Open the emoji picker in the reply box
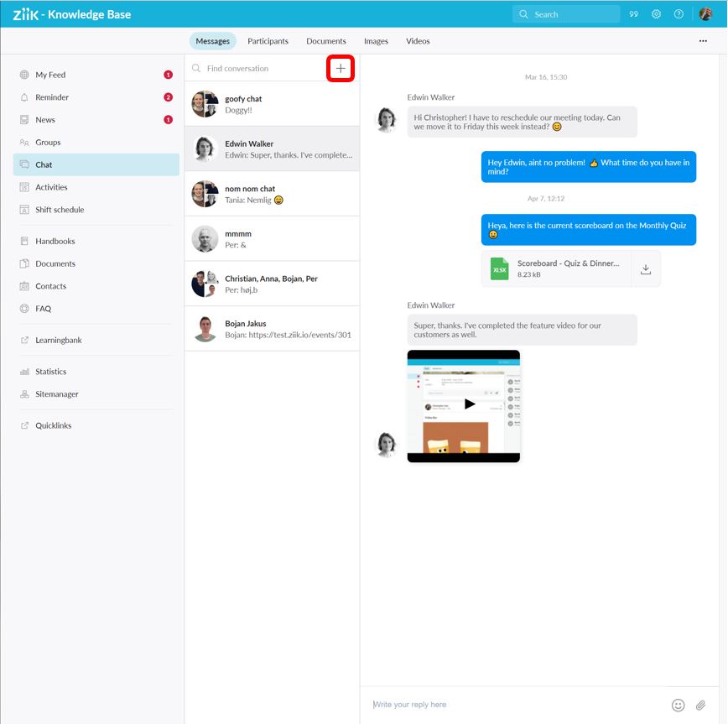728x724 pixels. (679, 705)
